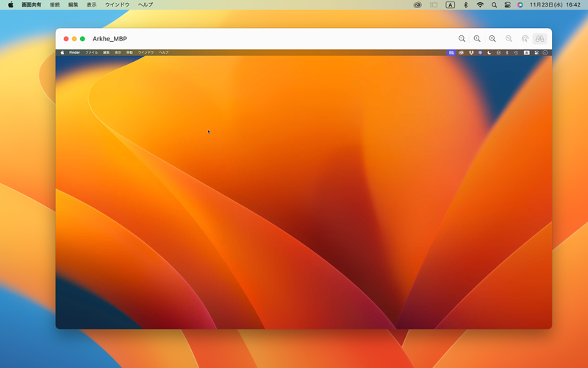Open Spotlight search from menu bar

tap(494, 5)
